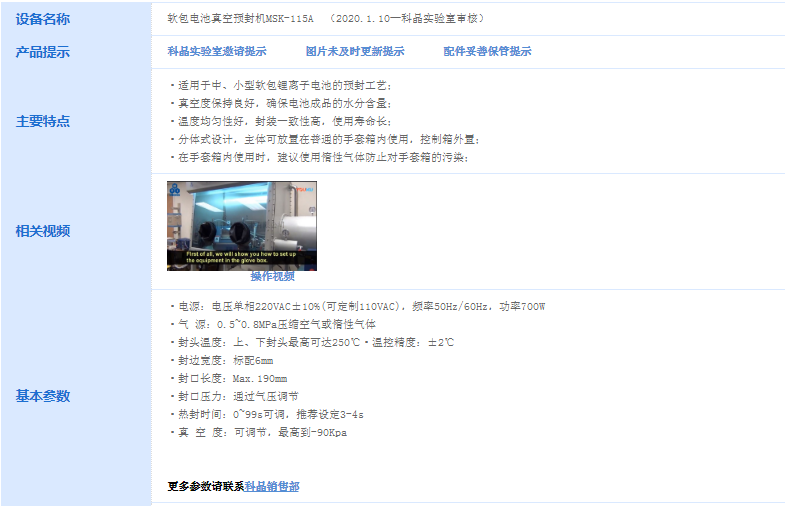Click the 相关视频 row label
The image size is (785, 506).
point(43,231)
